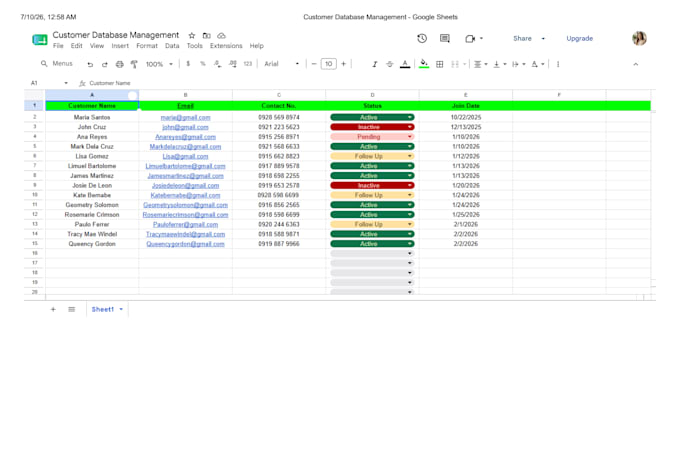Click the Google Sheets home logo

[40, 40]
